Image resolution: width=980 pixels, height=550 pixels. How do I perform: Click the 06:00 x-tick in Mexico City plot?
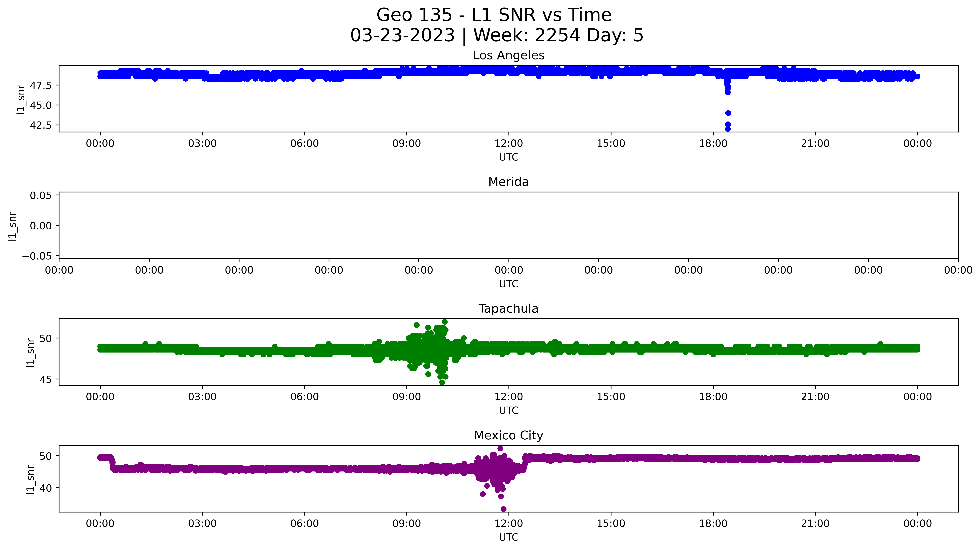click(304, 524)
